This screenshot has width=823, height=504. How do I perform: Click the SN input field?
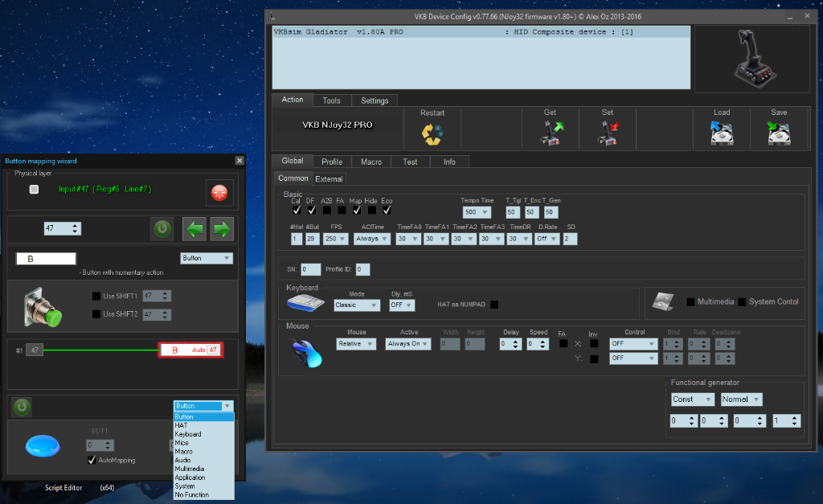coord(311,269)
